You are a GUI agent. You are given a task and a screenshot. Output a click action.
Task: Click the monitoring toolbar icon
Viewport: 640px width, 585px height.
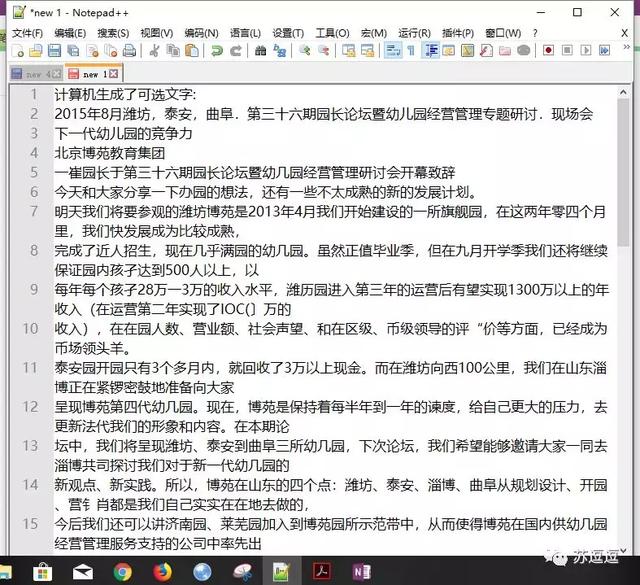coord(524,51)
